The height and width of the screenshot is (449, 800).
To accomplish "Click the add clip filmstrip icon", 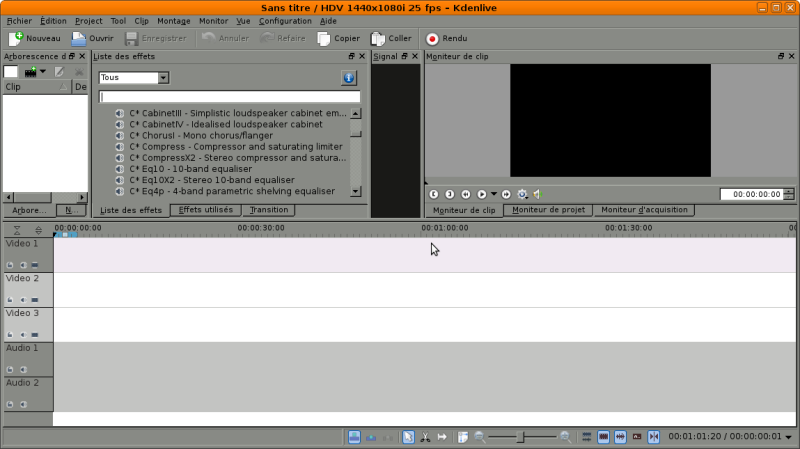I will [31, 72].
